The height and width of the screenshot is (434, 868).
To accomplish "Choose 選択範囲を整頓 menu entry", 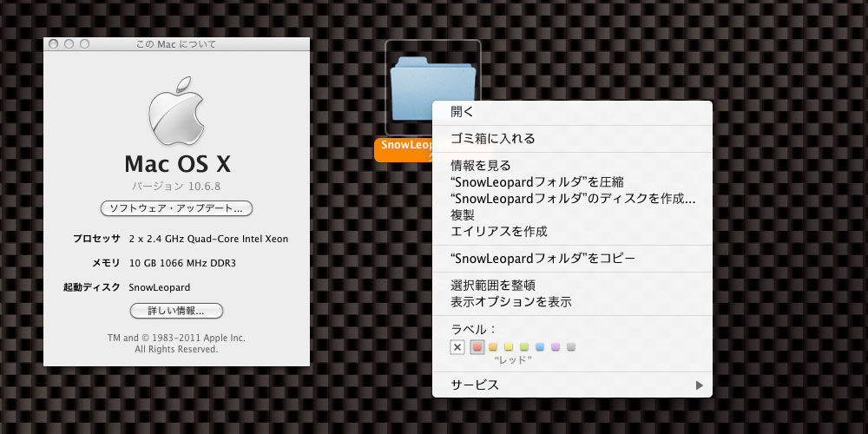I will point(572,286).
